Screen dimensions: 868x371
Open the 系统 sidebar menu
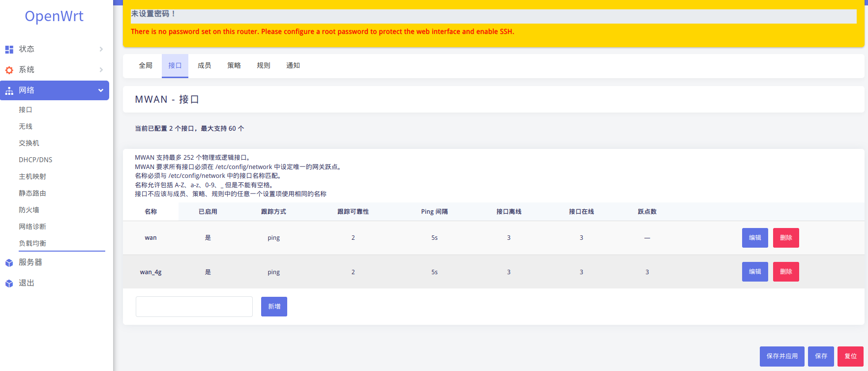pyautogui.click(x=55, y=70)
